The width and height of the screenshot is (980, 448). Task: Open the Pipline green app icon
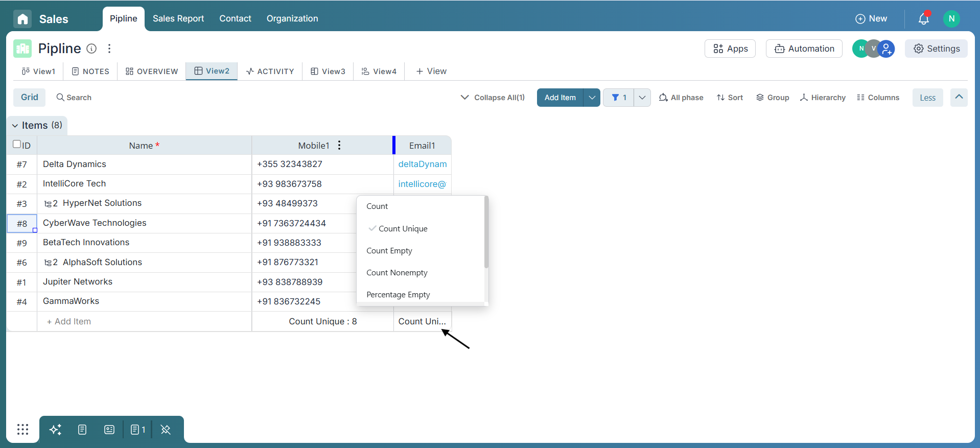pyautogui.click(x=22, y=49)
